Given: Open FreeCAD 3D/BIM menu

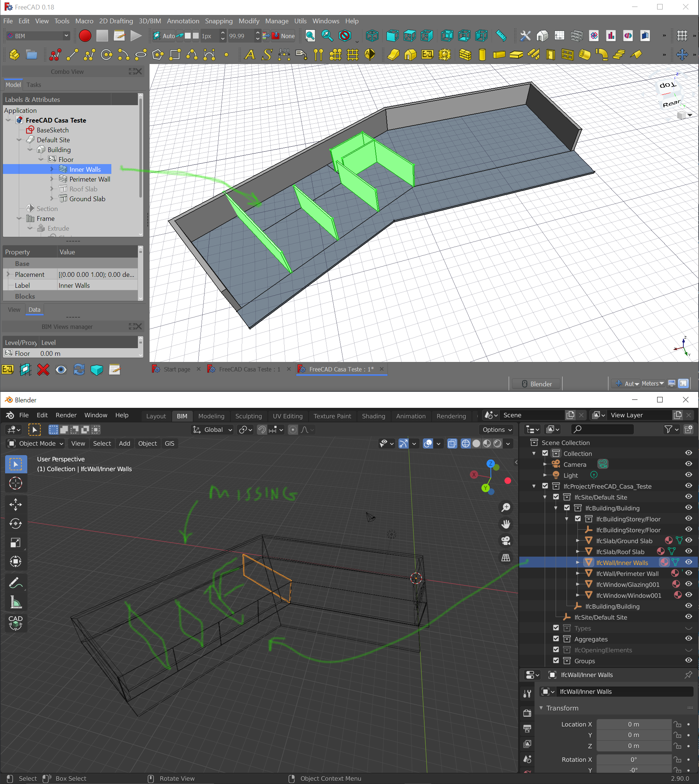Looking at the screenshot, I should (x=150, y=21).
